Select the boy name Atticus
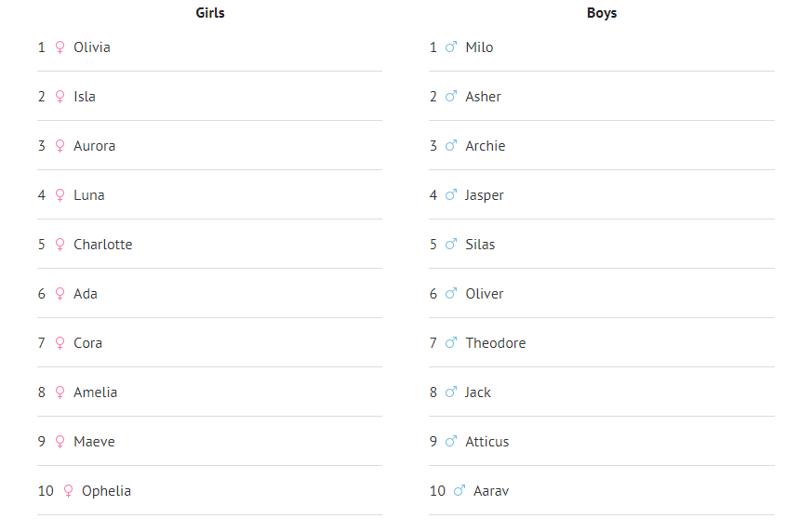This screenshot has width=786, height=532. (x=487, y=442)
